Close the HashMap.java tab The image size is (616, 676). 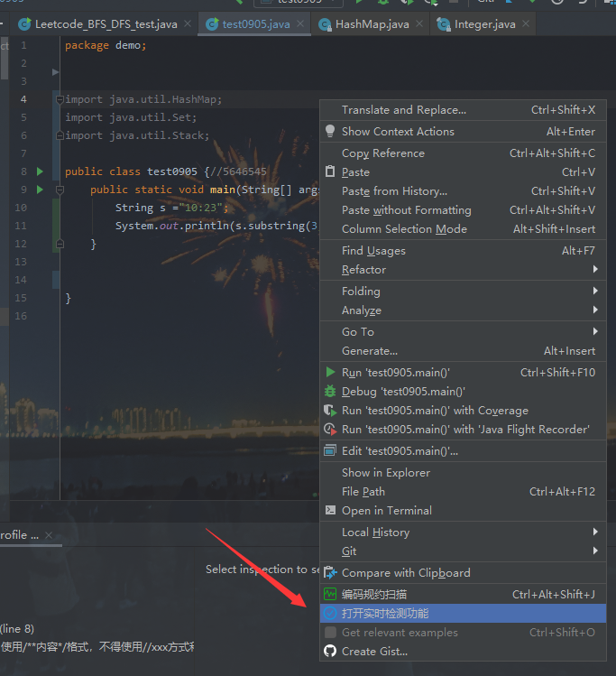point(419,23)
